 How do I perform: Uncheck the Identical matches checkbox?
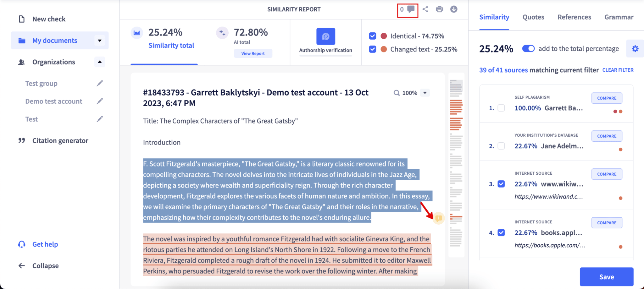373,36
